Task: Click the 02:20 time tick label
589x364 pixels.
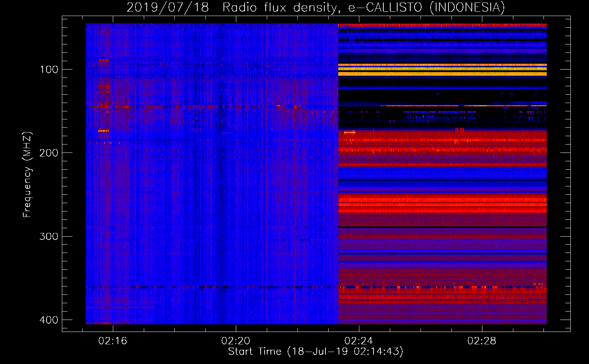Action: (x=236, y=341)
